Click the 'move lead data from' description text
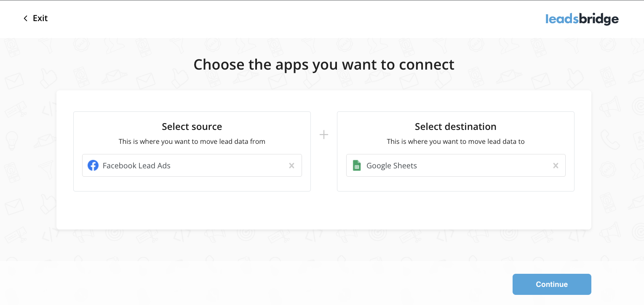 (x=192, y=142)
